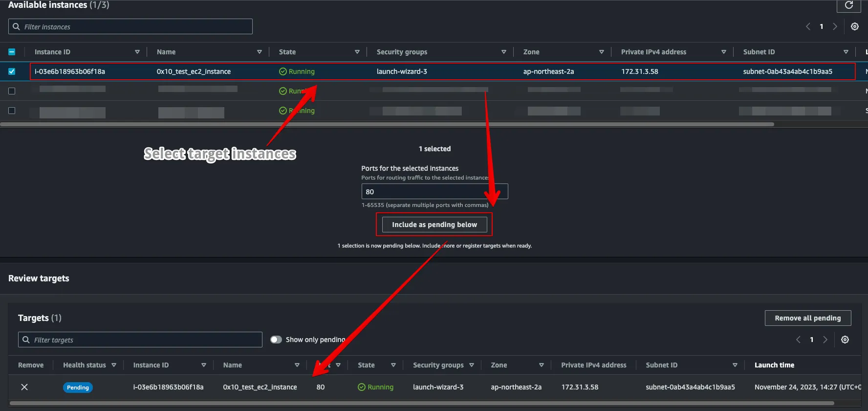Sort available instances by Name column

260,52
